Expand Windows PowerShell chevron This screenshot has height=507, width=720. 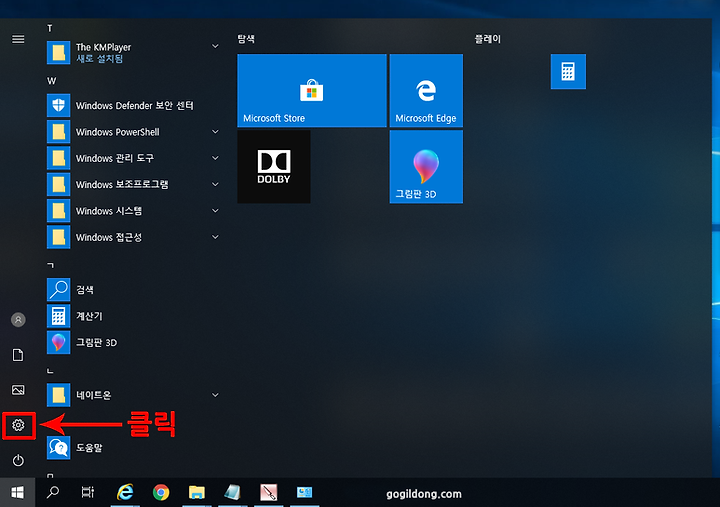215,132
